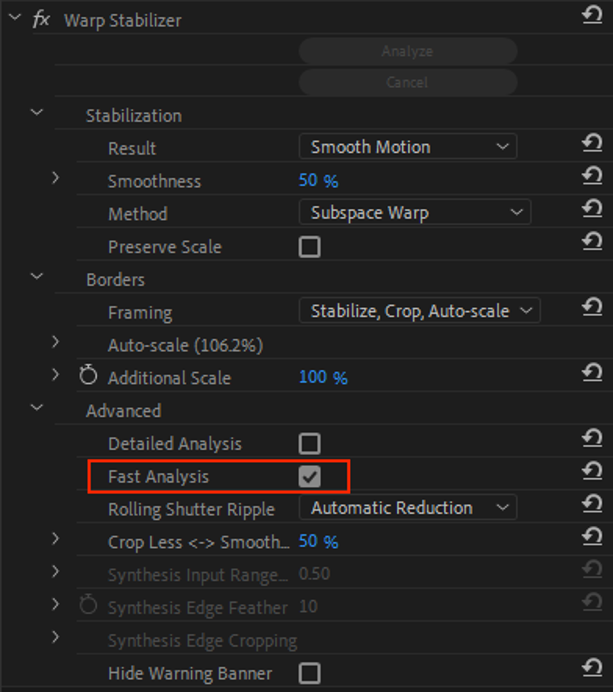Image resolution: width=614 pixels, height=693 pixels.
Task: Open the Method Subspace Warp dropdown
Action: point(415,213)
